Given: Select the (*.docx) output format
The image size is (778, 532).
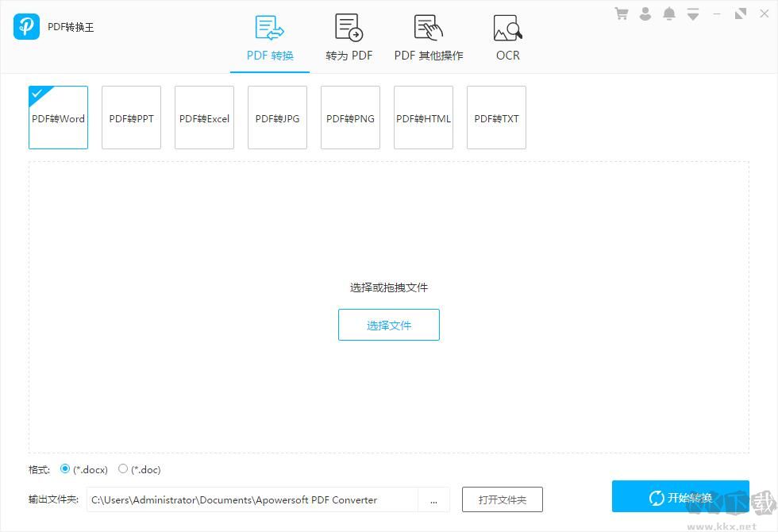Looking at the screenshot, I should point(65,469).
